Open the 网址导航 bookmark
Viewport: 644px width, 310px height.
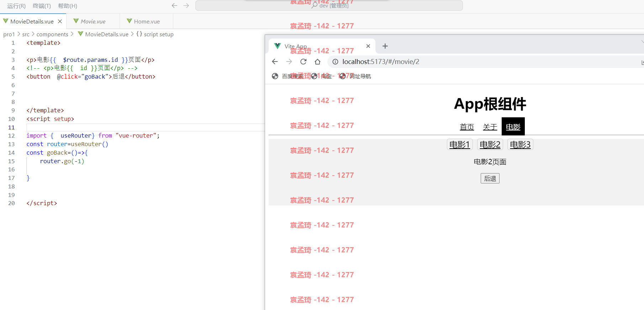pos(355,76)
